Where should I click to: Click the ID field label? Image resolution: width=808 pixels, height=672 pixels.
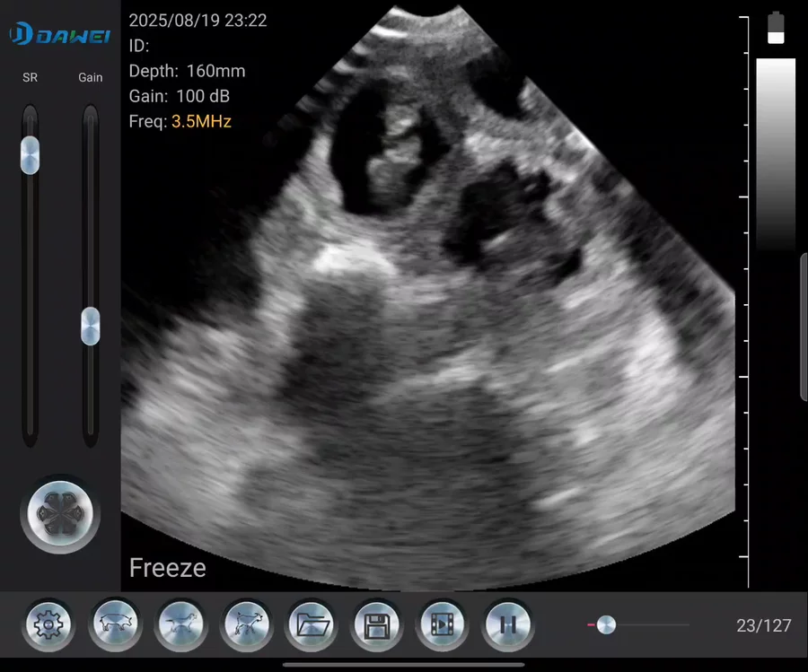(x=139, y=46)
